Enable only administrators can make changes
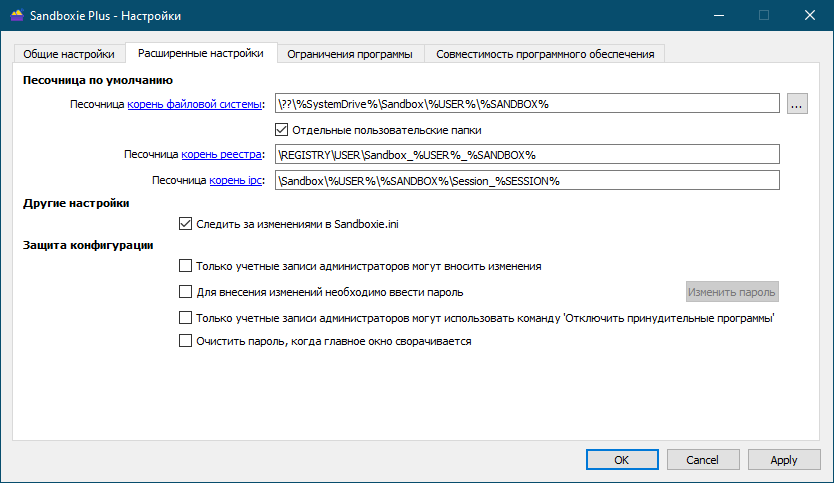 185,265
